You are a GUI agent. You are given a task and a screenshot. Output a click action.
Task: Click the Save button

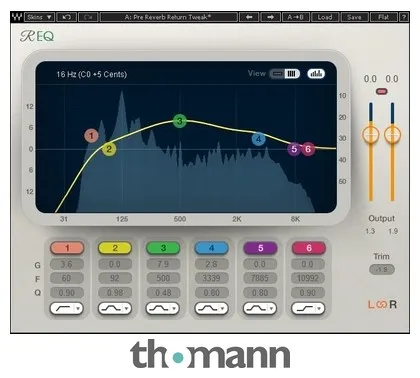click(x=354, y=17)
